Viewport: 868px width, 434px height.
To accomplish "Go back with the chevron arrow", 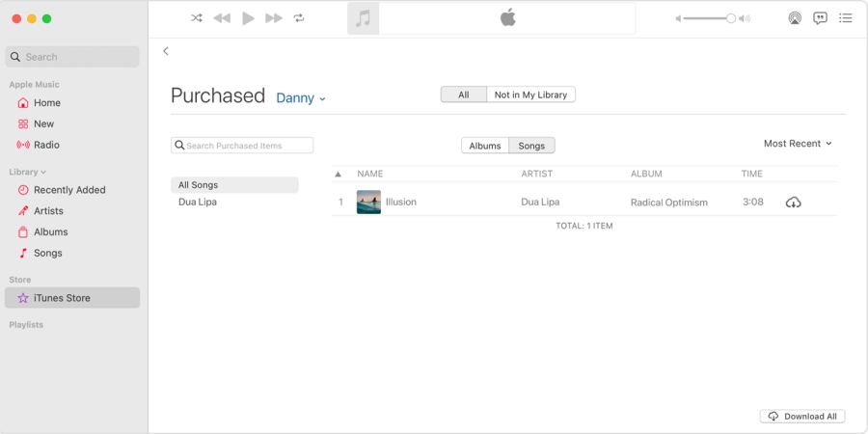I will pyautogui.click(x=166, y=51).
